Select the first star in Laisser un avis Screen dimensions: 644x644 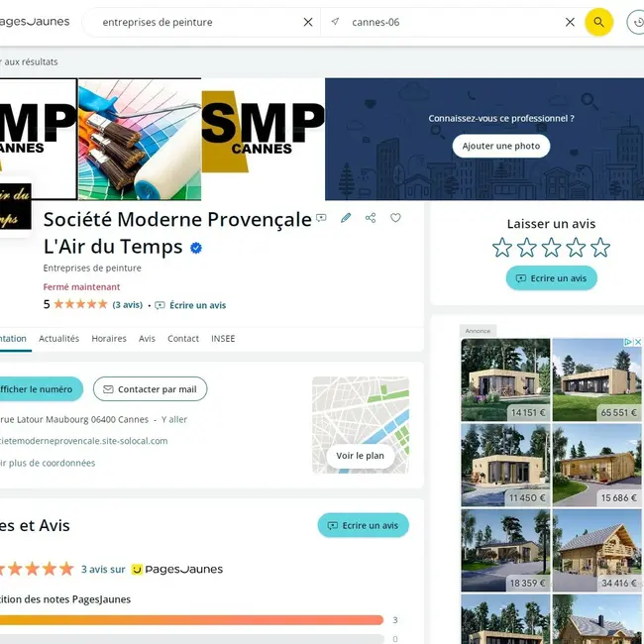click(x=502, y=248)
